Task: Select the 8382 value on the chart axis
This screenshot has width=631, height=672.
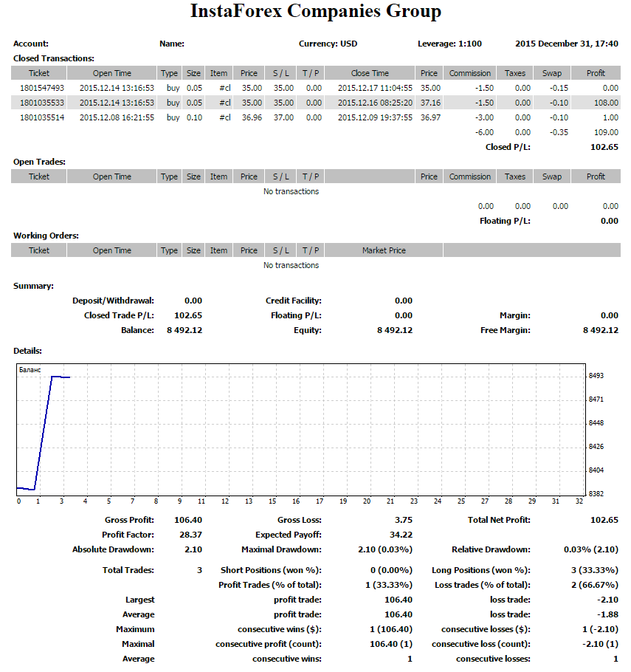Action: pyautogui.click(x=596, y=494)
